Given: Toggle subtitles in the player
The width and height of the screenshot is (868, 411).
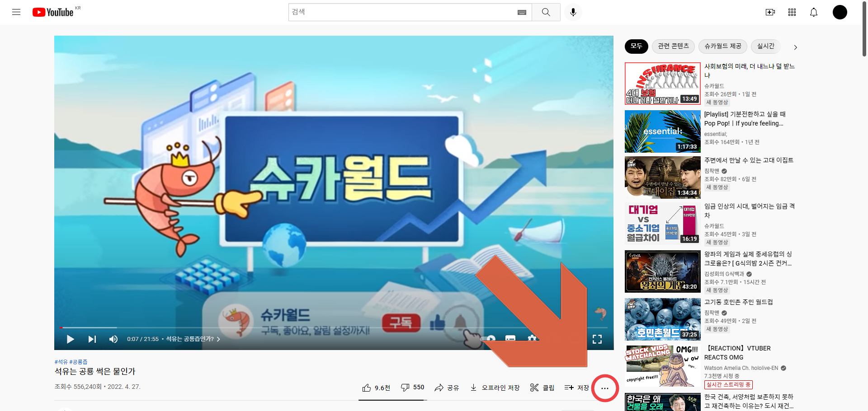Looking at the screenshot, I should pyautogui.click(x=510, y=339).
